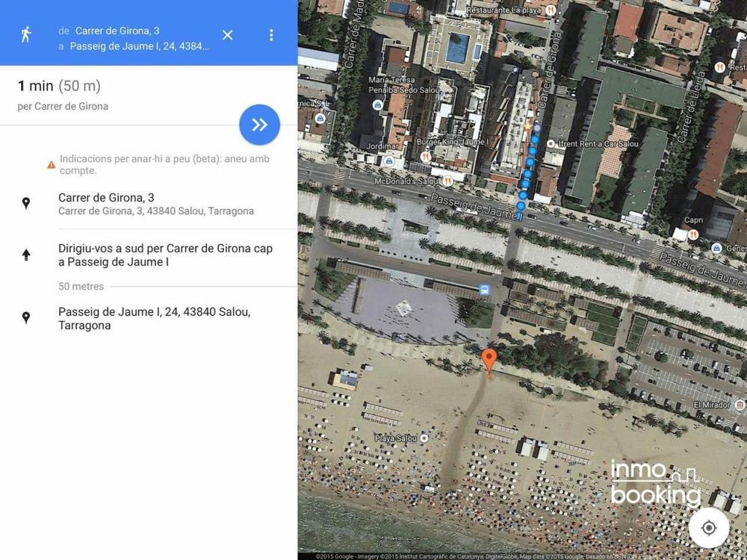The width and height of the screenshot is (747, 560).
Task: Click the orange destination pin on the beach
Action: coord(489,362)
